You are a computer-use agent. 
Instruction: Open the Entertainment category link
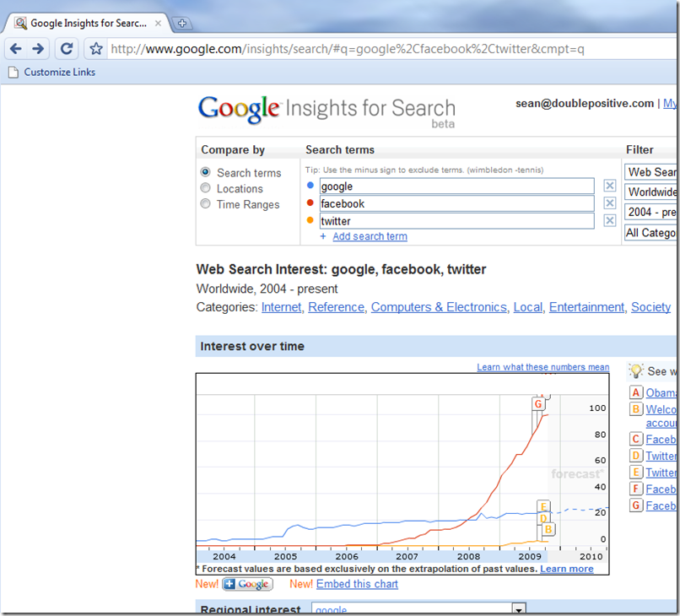coord(586,307)
